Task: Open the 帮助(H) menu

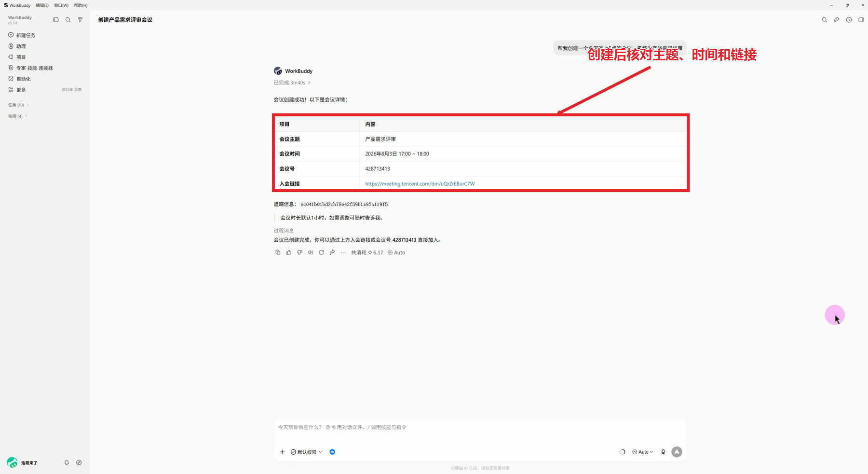Action: [81, 5]
